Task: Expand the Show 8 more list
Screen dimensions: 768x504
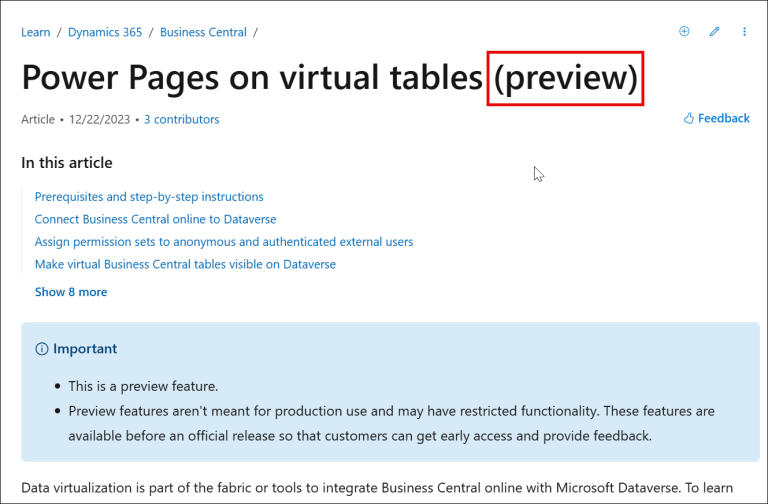Action: coord(71,292)
